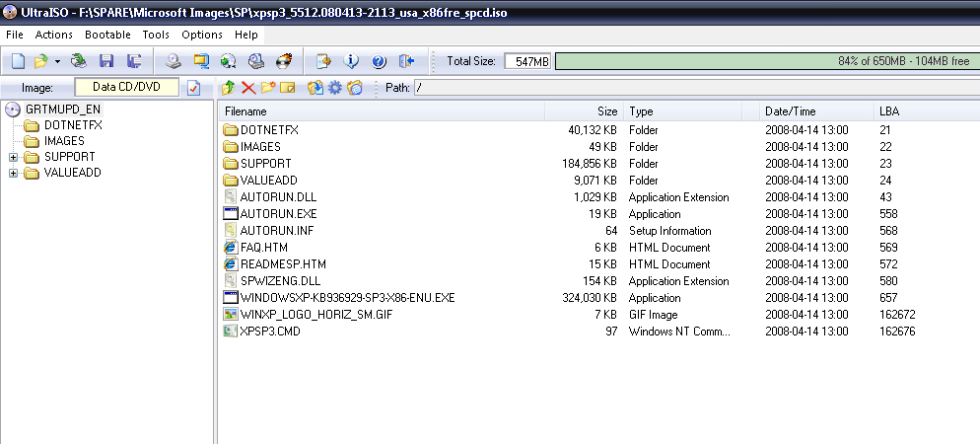The height and width of the screenshot is (444, 980).
Task: Click the Rename folder icon
Action: [x=288, y=88]
